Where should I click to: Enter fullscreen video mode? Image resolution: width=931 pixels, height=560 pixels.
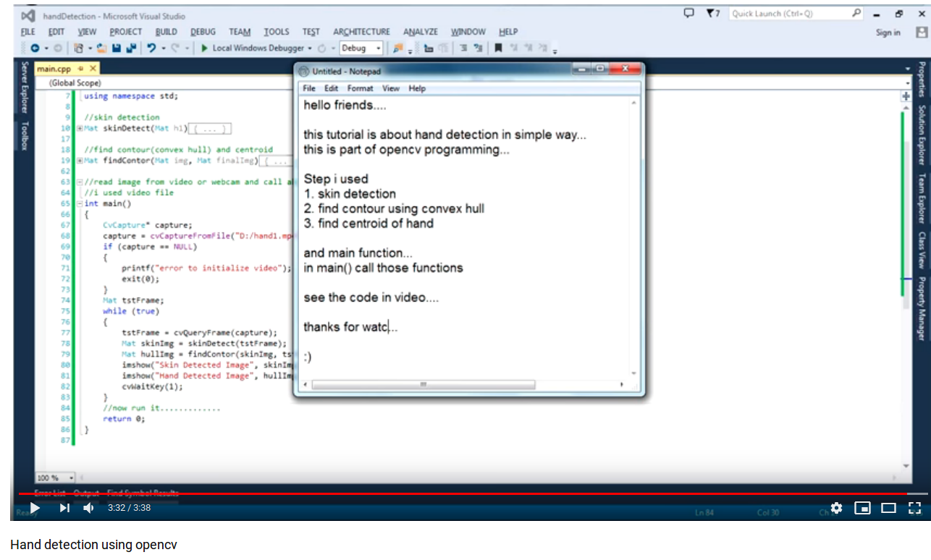(x=914, y=508)
